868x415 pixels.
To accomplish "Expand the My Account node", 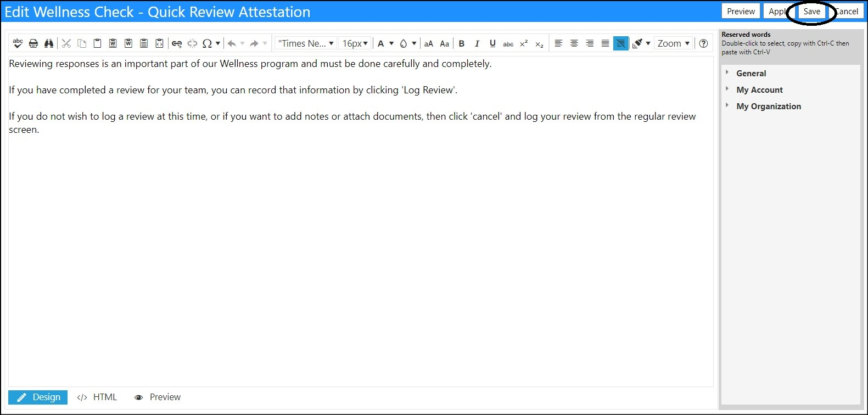I will tap(727, 89).
